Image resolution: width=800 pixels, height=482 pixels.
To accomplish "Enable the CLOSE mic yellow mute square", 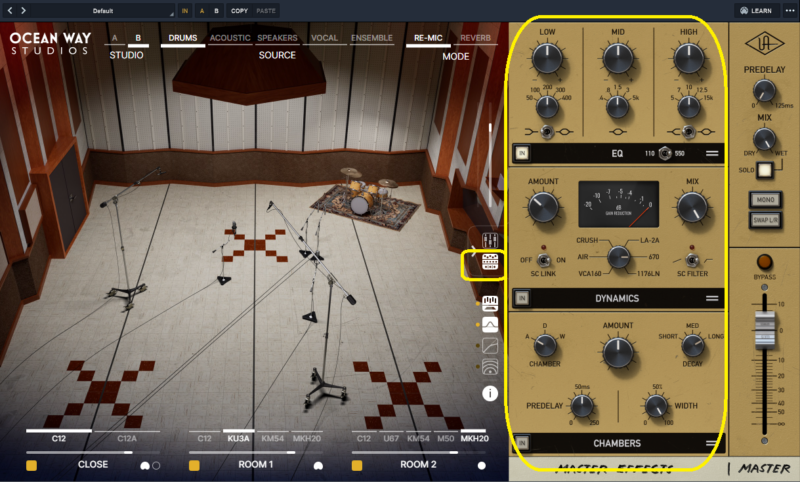I will tap(32, 465).
